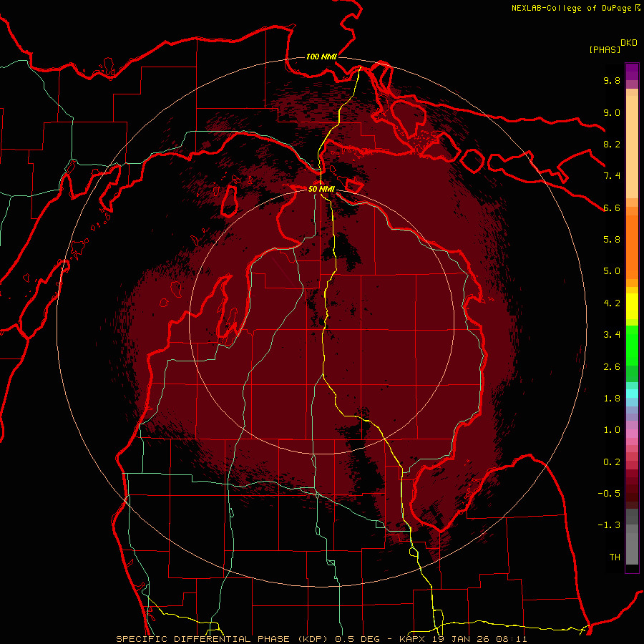Image resolution: width=644 pixels, height=644 pixels.
Task: Select the bright green band in color bar
Action: (632, 346)
